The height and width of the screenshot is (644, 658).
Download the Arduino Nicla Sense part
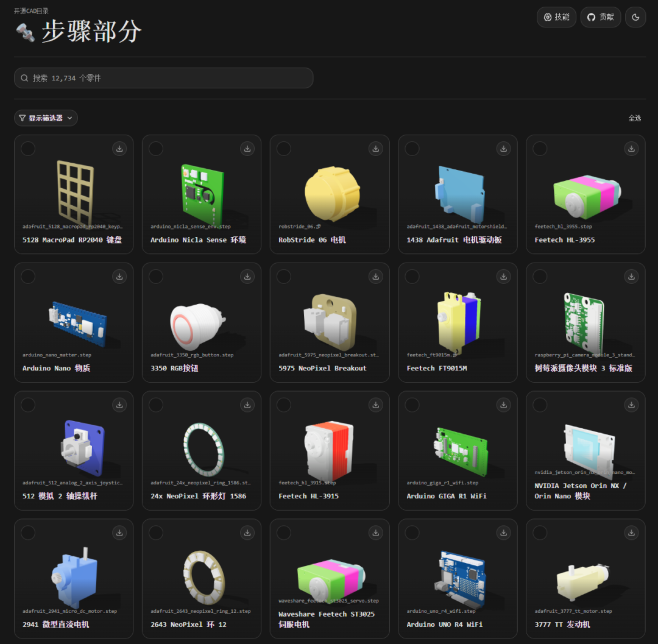click(247, 149)
